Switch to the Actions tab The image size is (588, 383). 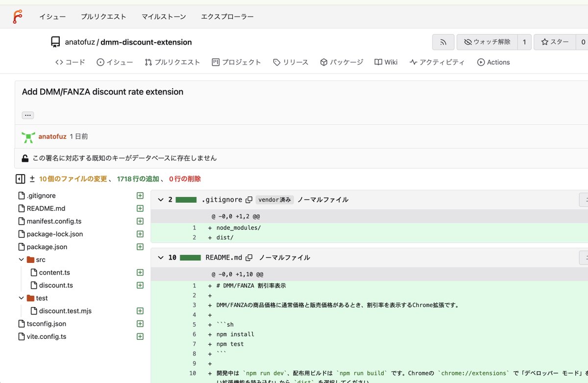click(493, 62)
